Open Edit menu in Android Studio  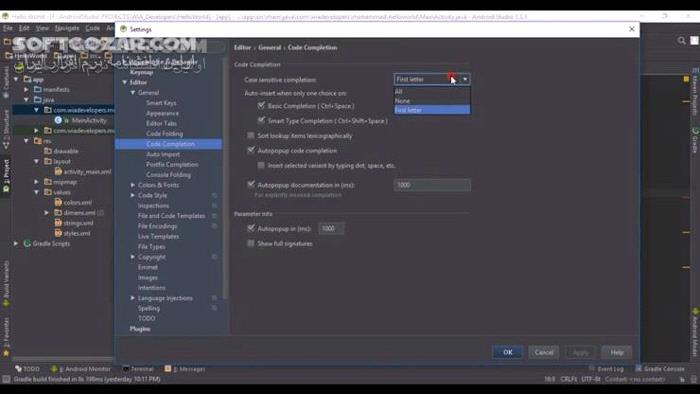24,28
